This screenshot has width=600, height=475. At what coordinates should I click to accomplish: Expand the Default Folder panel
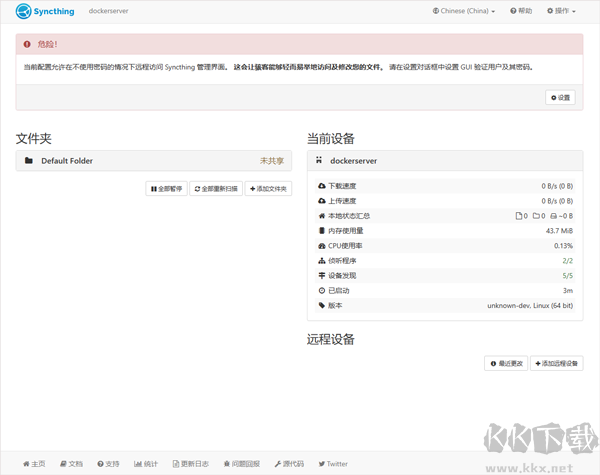pyautogui.click(x=154, y=161)
